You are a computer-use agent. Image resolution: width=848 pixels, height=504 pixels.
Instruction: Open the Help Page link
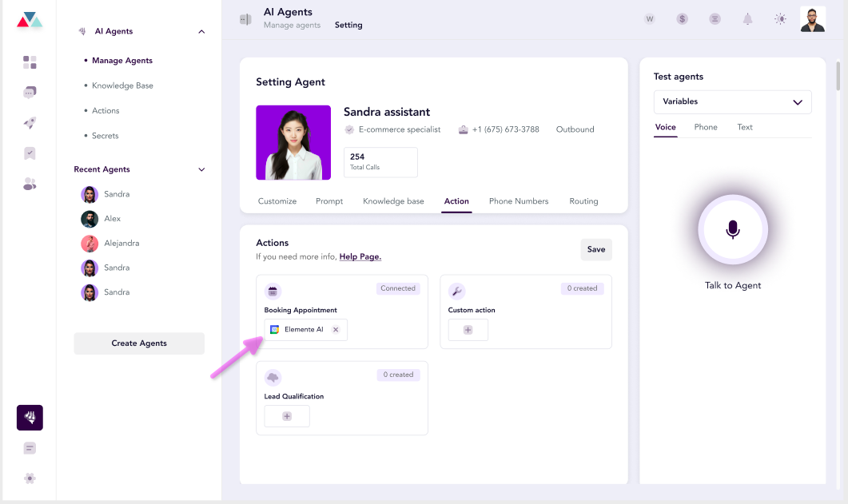pos(360,256)
